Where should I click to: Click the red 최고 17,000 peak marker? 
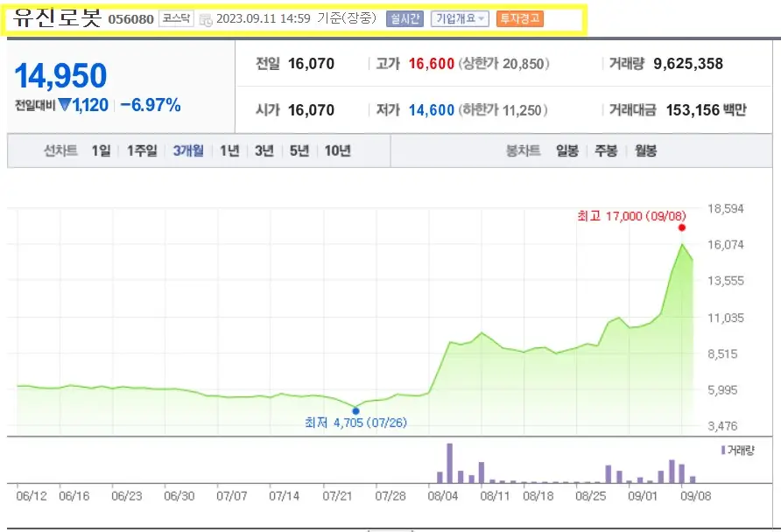[682, 227]
